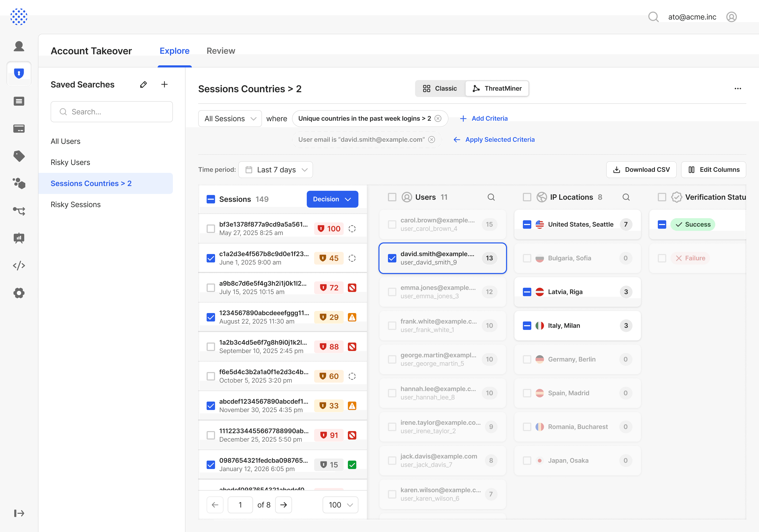Click the search icon in top bar
759x532 pixels.
point(653,17)
